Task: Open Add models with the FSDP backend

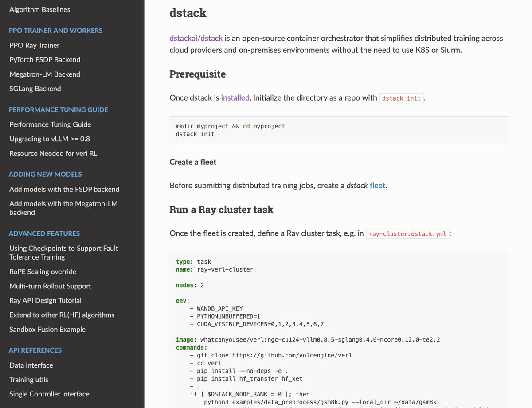Action: coord(64,189)
